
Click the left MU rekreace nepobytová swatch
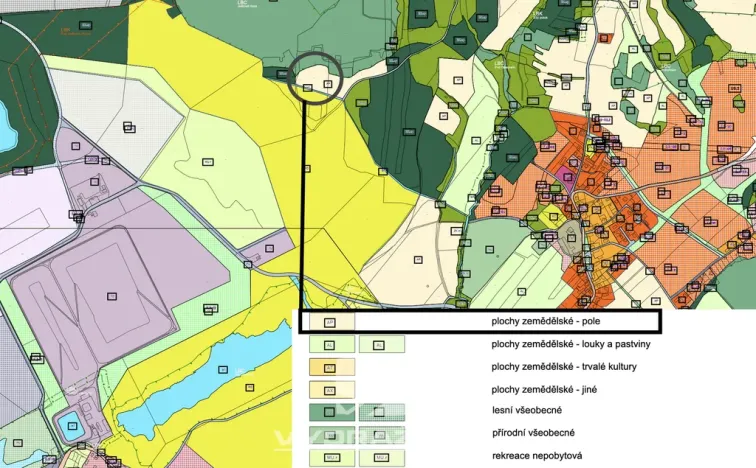pyautogui.click(x=332, y=457)
